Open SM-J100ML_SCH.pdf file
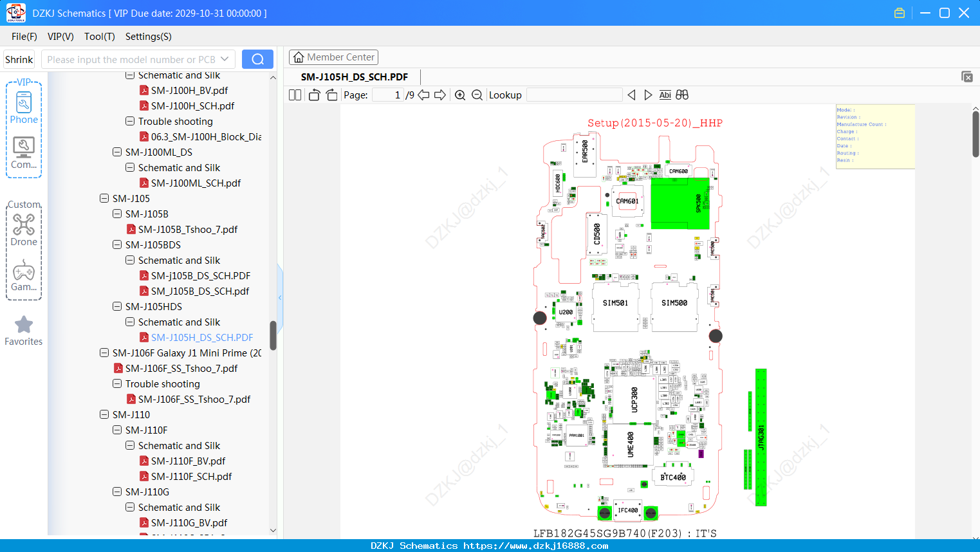The height and width of the screenshot is (552, 980). pos(196,183)
